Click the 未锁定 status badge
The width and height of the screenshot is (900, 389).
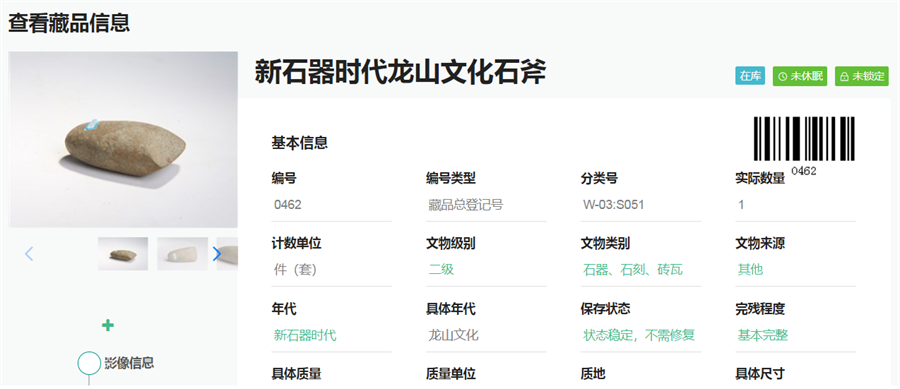(x=862, y=76)
